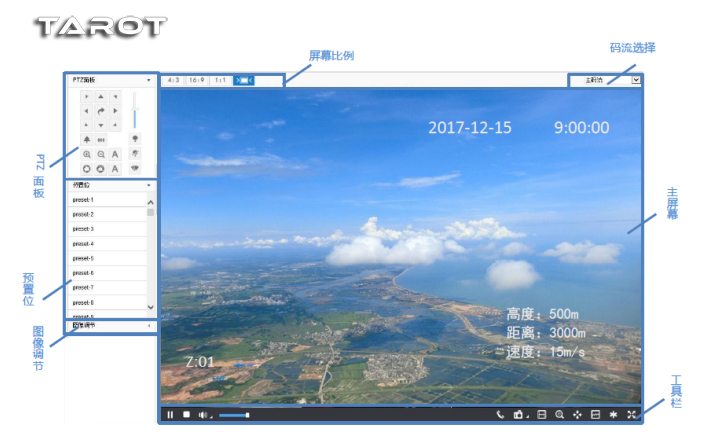This screenshot has height=440, width=720.
Task: Toggle the light bulb icon in PTZ panel
Action: tap(135, 139)
